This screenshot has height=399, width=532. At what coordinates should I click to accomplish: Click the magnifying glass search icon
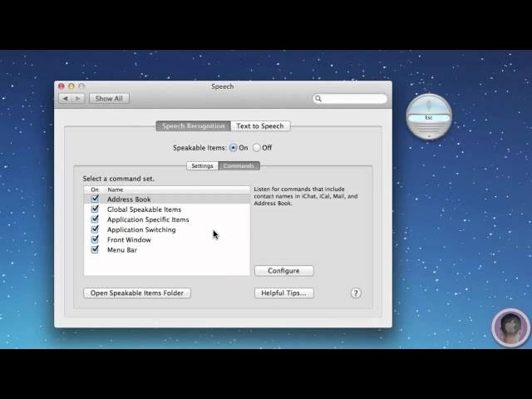pos(318,98)
